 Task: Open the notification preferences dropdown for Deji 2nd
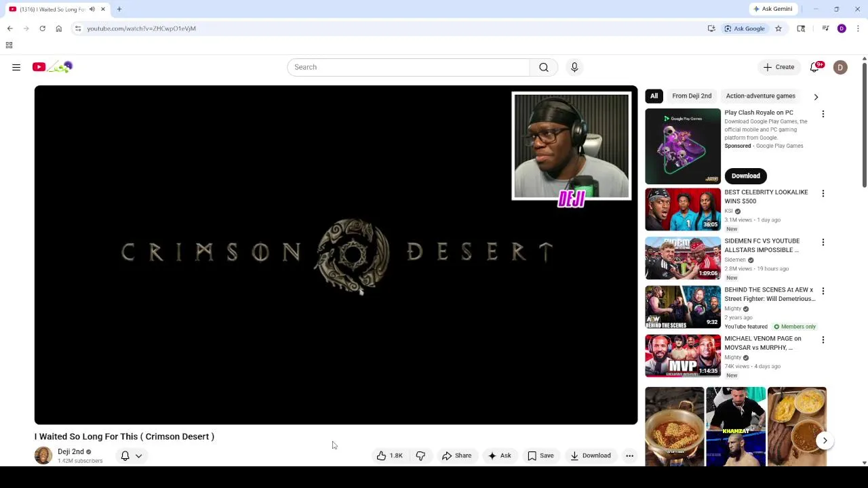tap(132, 456)
